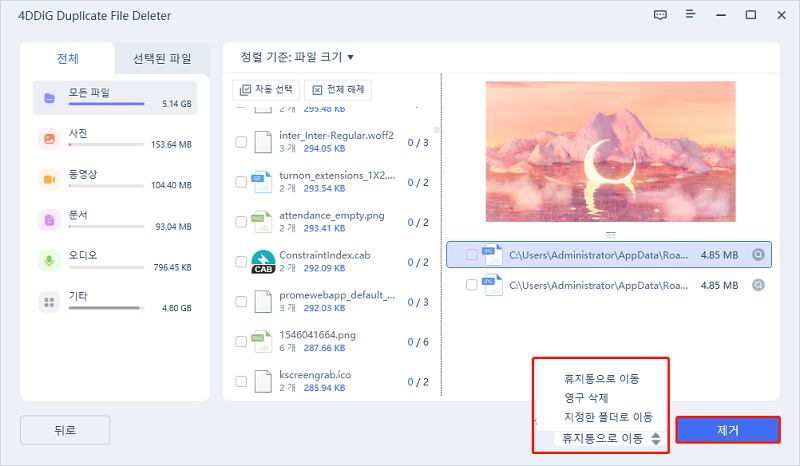
Task: Click file icon of promewebapp_default
Action: tap(263, 302)
